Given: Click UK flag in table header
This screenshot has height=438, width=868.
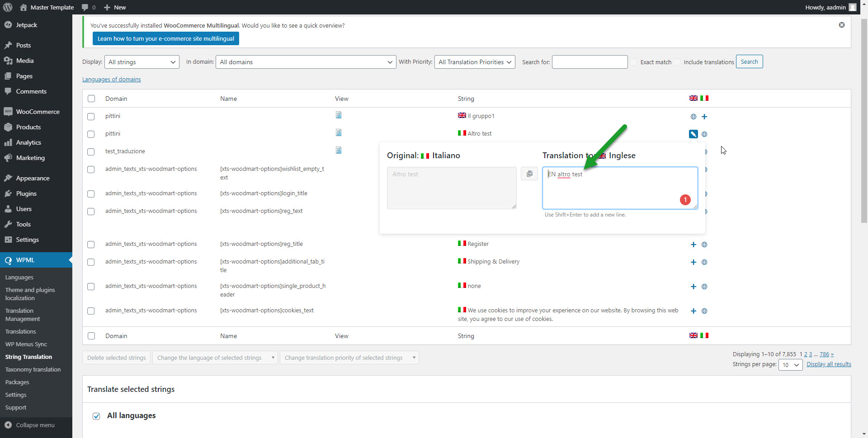Looking at the screenshot, I should click(693, 98).
